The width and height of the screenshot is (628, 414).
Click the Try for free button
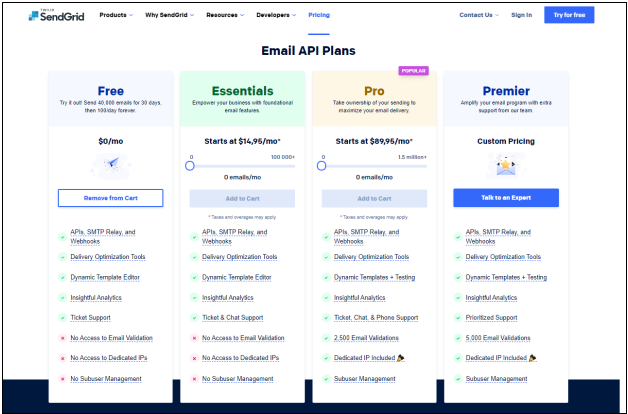pyautogui.click(x=569, y=15)
